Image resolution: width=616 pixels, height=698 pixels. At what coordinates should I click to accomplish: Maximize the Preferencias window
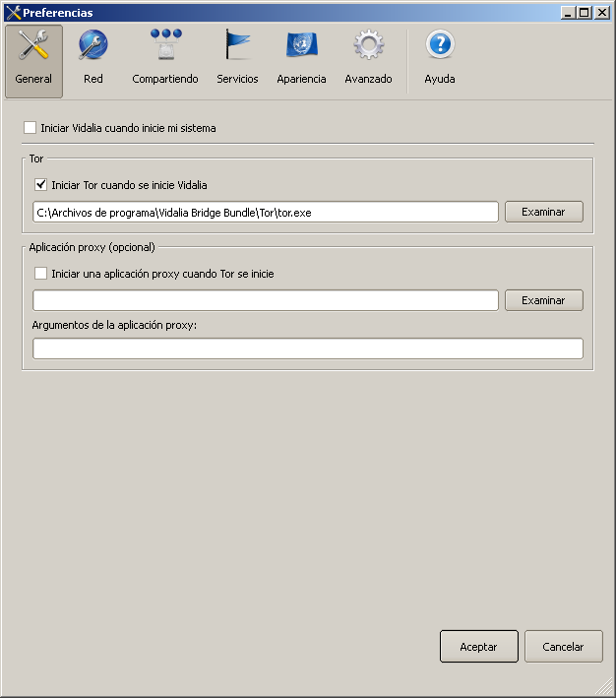[x=584, y=13]
